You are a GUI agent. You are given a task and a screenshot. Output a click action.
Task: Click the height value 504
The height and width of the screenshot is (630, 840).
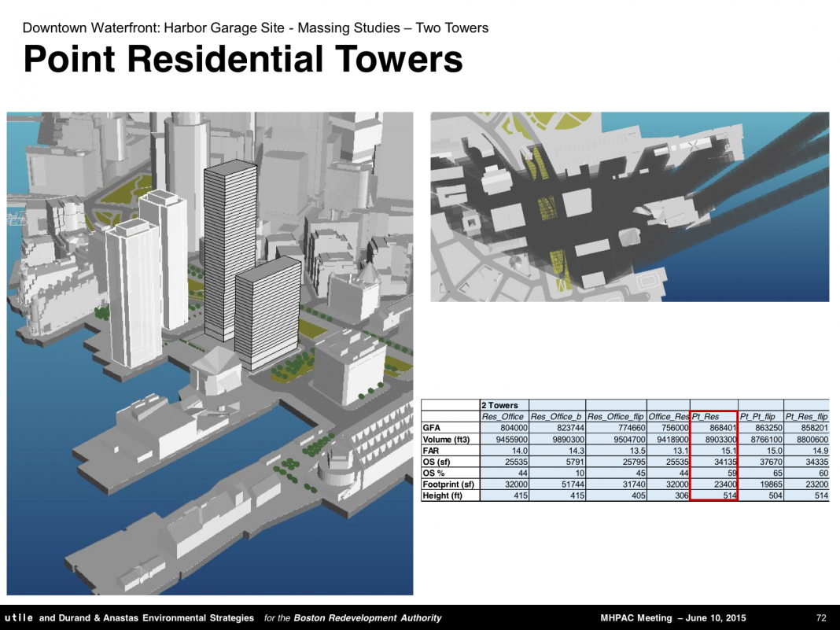776,496
